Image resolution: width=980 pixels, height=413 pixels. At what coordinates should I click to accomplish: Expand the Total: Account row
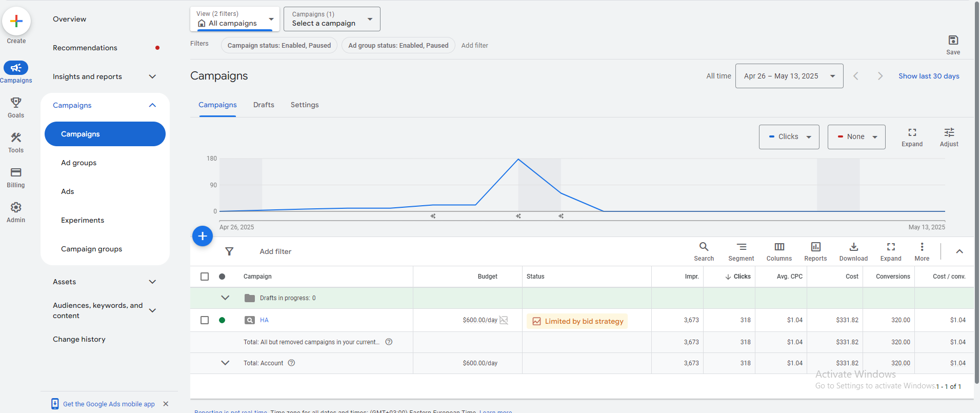pos(225,363)
